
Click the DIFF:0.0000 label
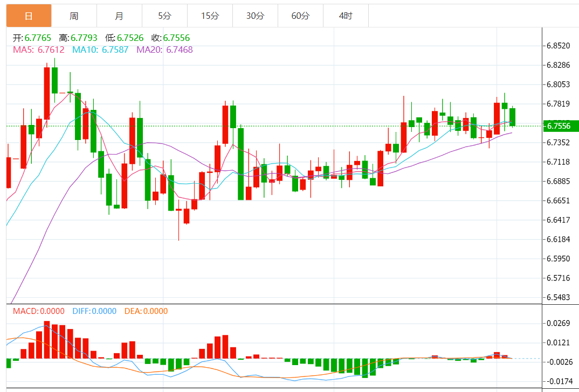94,311
